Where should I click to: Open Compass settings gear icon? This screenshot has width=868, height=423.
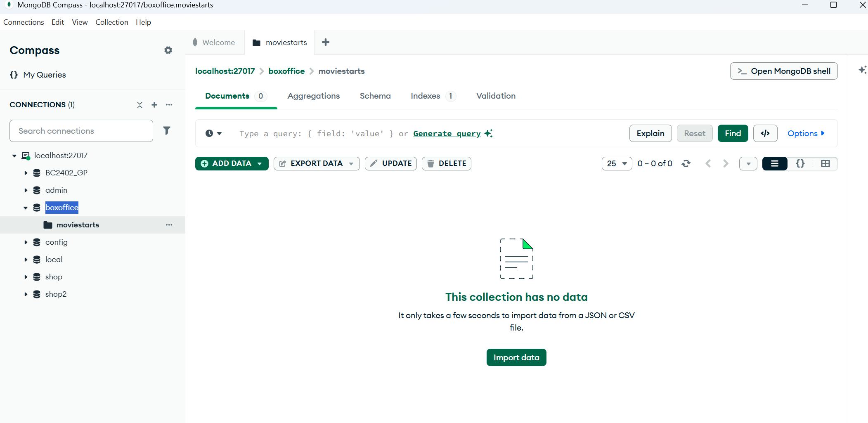(x=168, y=50)
